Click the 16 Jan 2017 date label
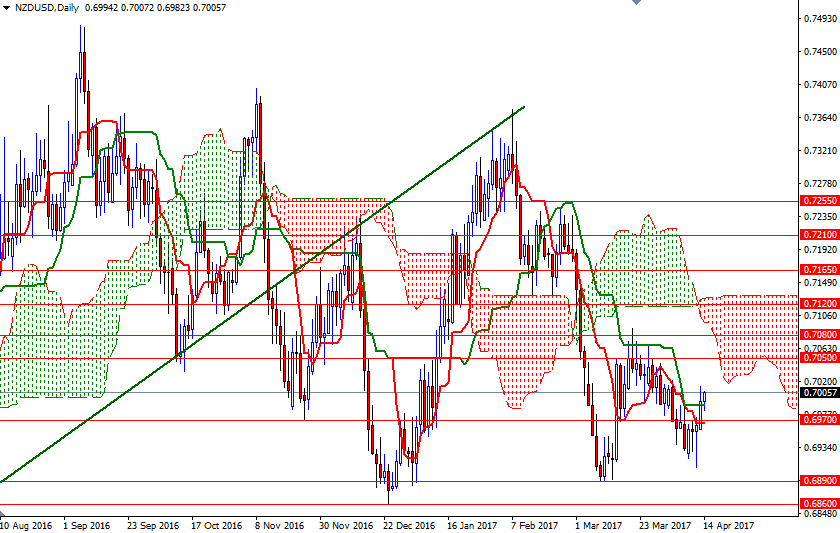The width and height of the screenshot is (840, 533). (472, 526)
